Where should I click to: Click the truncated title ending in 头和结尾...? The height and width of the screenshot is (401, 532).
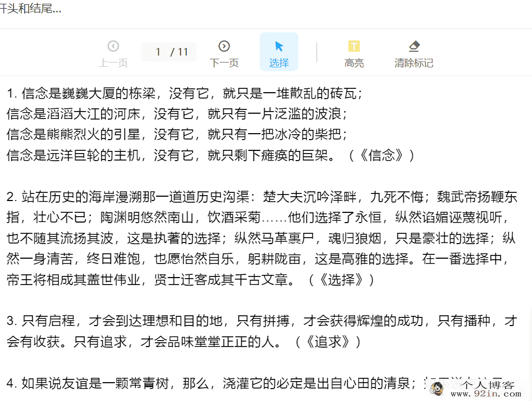(x=31, y=9)
